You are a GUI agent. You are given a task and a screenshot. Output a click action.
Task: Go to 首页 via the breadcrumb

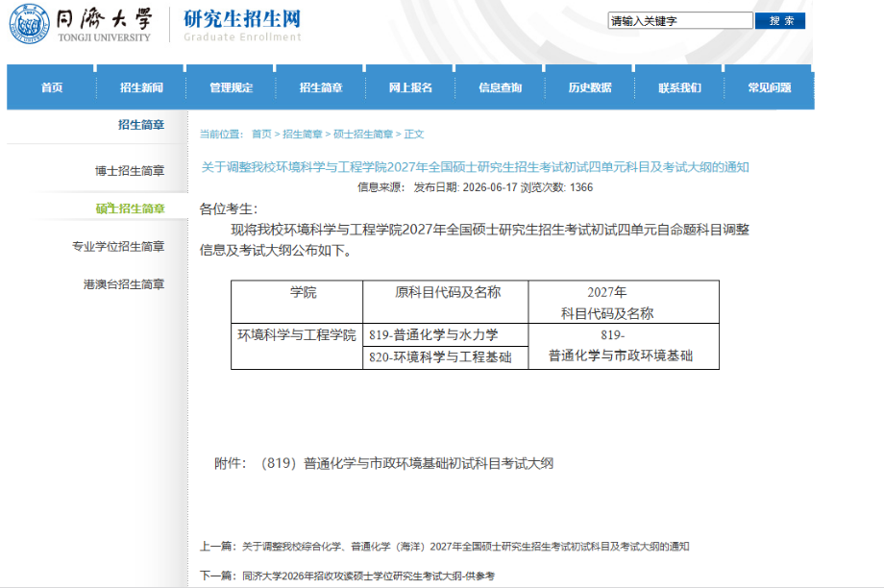261,135
